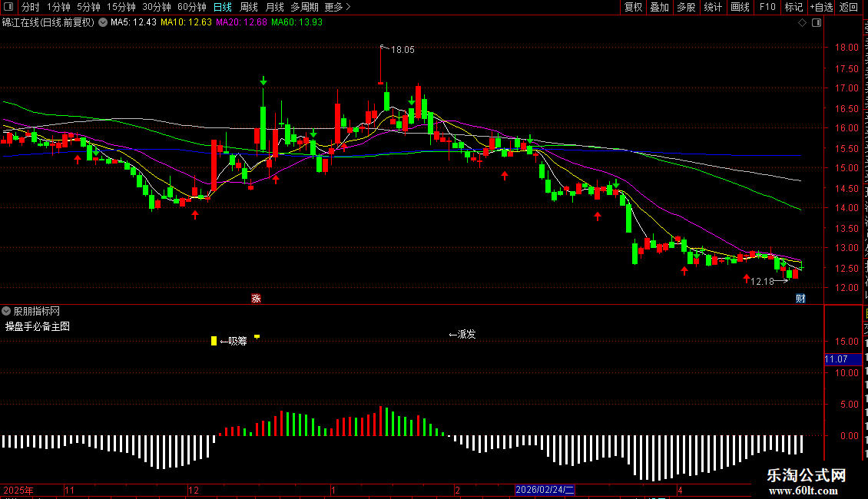
Task: Click the red 涨 marker
Action: click(x=256, y=298)
